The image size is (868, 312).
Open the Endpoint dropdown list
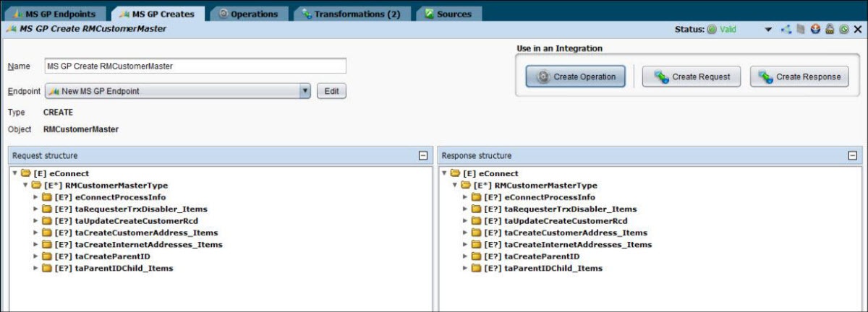(x=305, y=91)
